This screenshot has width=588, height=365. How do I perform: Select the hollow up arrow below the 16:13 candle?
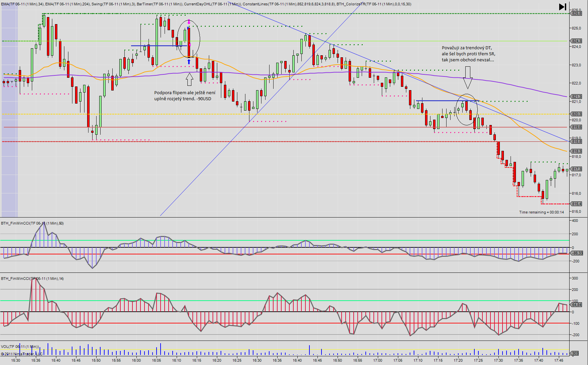pyautogui.click(x=189, y=79)
